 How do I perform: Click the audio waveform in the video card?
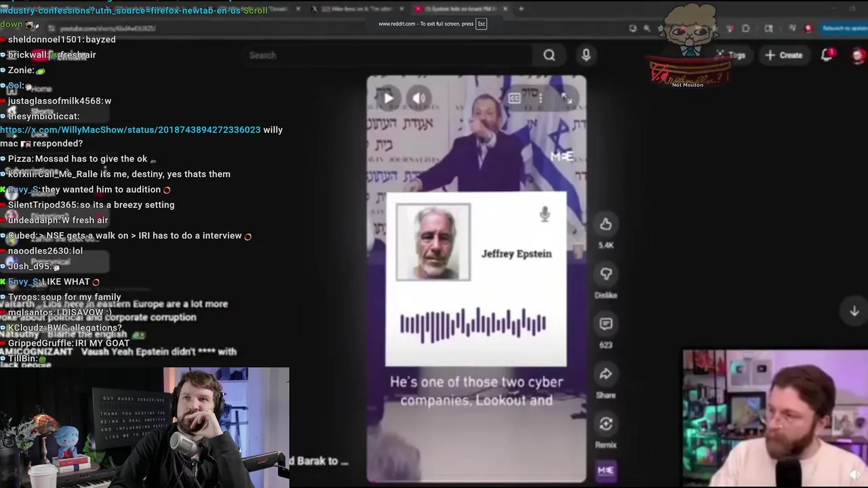click(473, 324)
